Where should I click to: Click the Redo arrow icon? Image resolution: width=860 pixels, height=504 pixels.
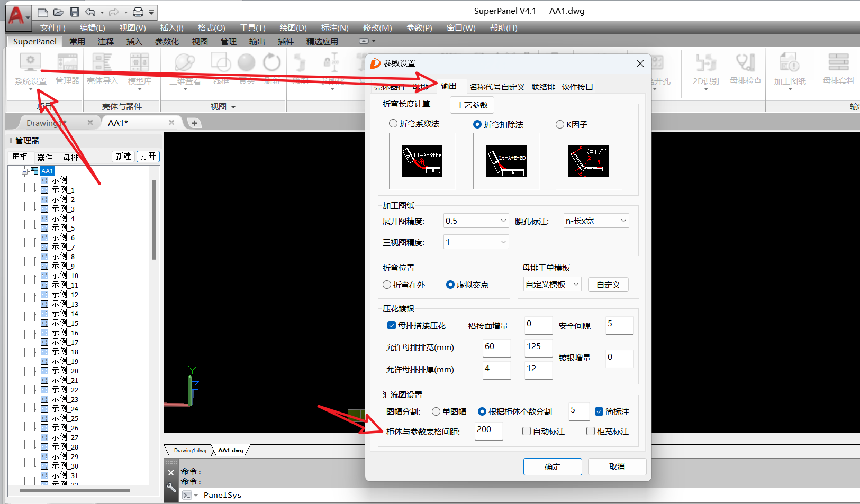[114, 12]
